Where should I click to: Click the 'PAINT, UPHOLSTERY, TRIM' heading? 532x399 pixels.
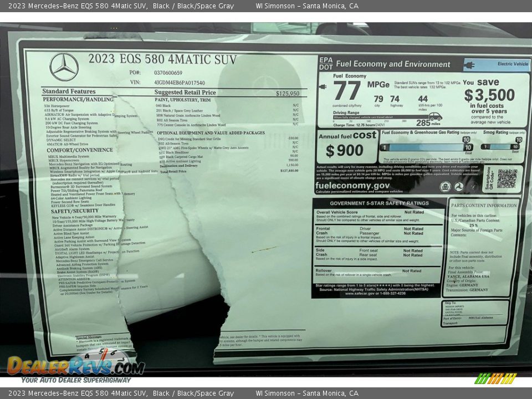182,100
